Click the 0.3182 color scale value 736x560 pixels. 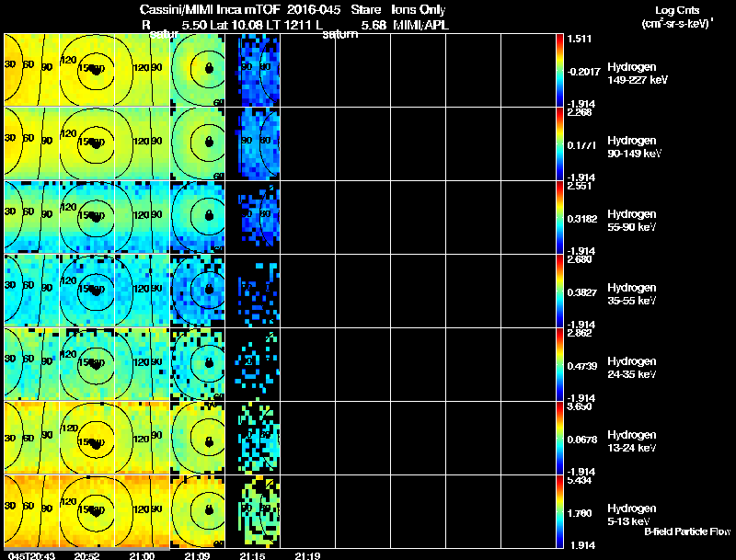[x=582, y=219]
